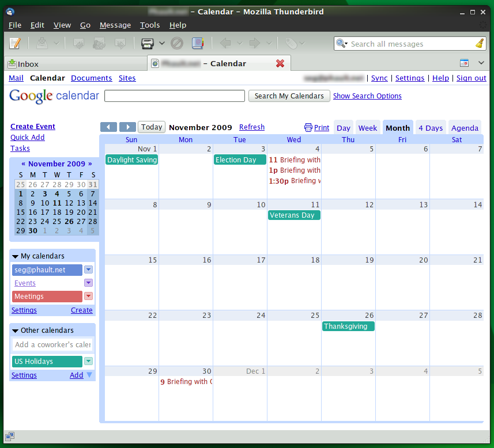The width and height of the screenshot is (494, 448).
Task: Switch to 4 Days view tab
Action: pos(431,128)
